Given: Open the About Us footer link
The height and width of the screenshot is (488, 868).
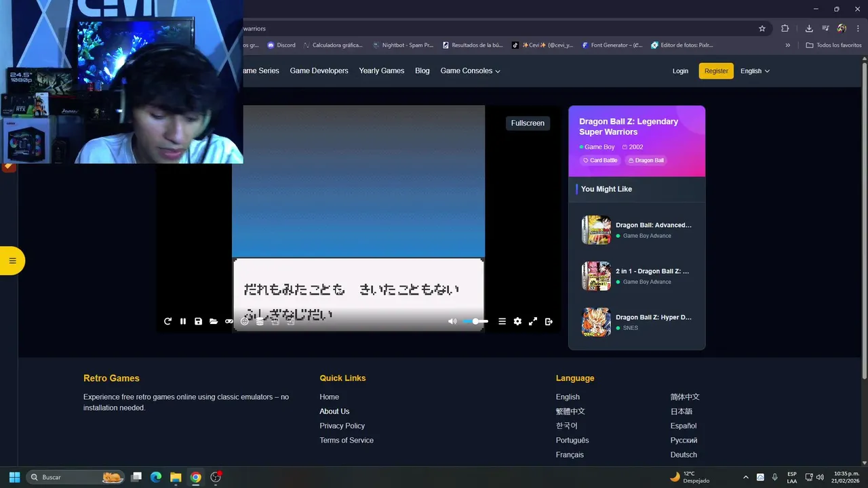Looking at the screenshot, I should pyautogui.click(x=334, y=411).
